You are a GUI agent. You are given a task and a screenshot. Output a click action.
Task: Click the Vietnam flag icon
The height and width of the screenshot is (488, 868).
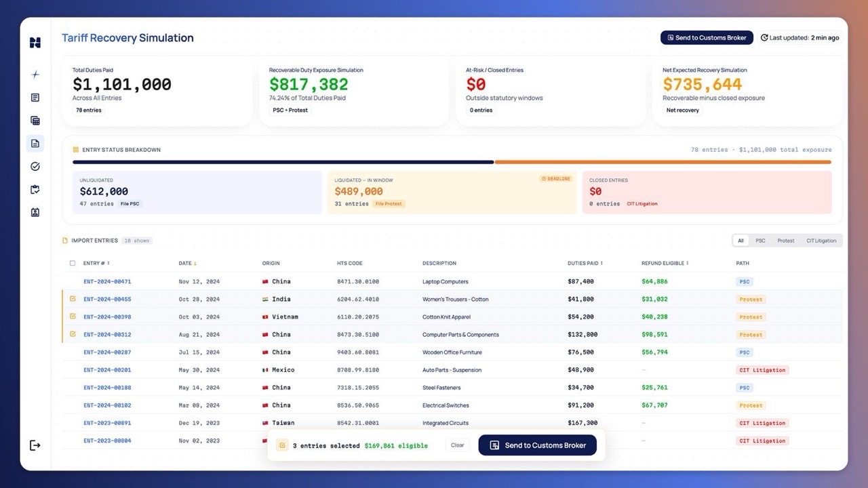[266, 317]
